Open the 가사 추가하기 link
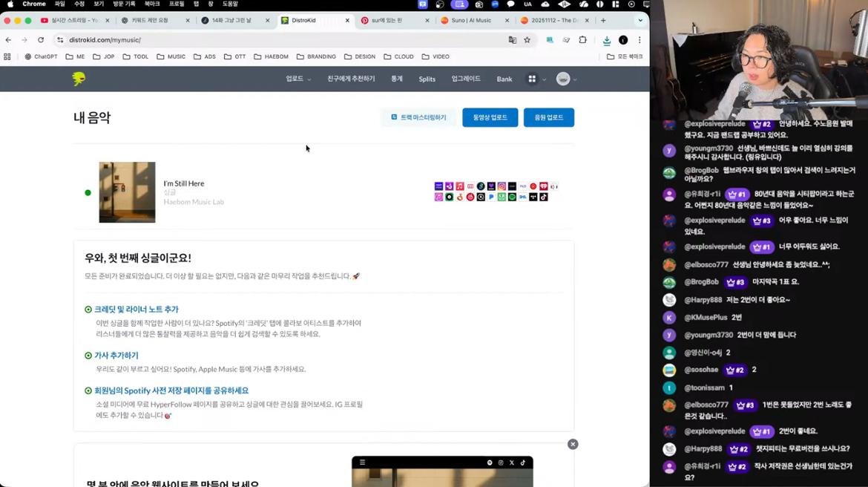Viewport: 868px width, 487px height. (116, 356)
